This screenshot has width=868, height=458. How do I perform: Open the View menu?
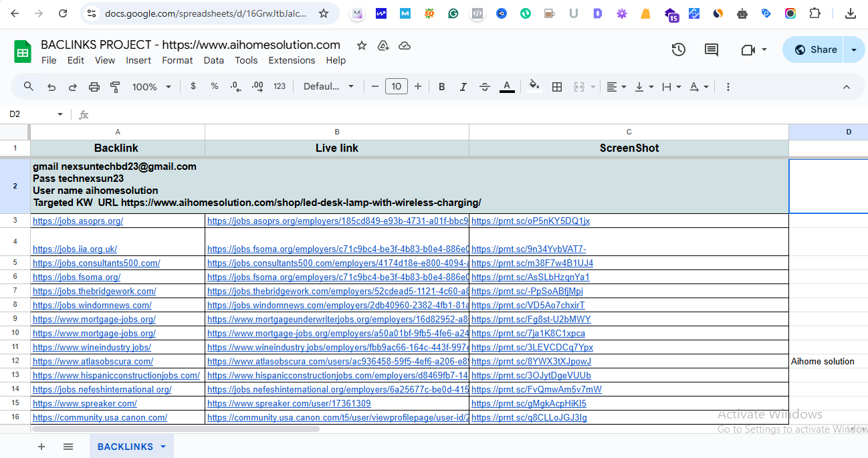pyautogui.click(x=105, y=60)
